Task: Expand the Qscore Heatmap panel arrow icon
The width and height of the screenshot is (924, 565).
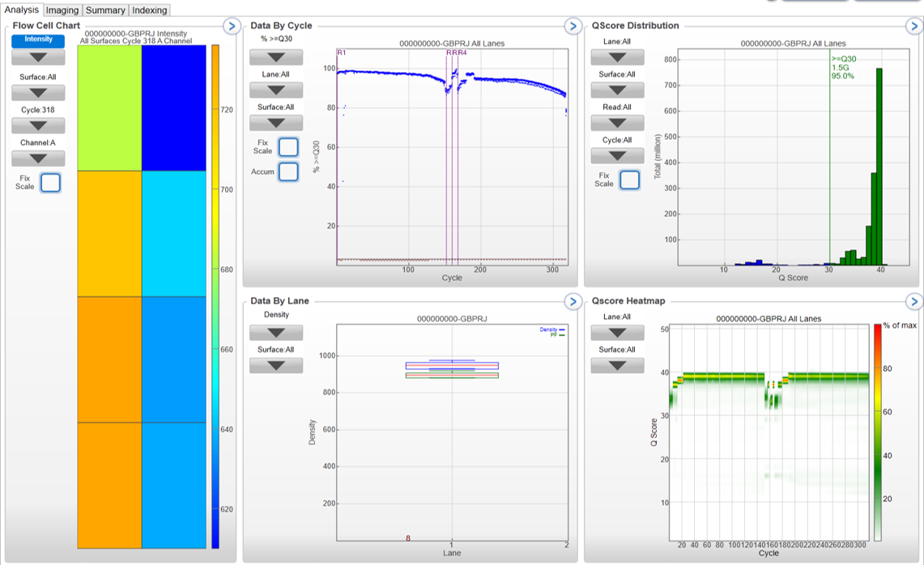Action: (913, 302)
